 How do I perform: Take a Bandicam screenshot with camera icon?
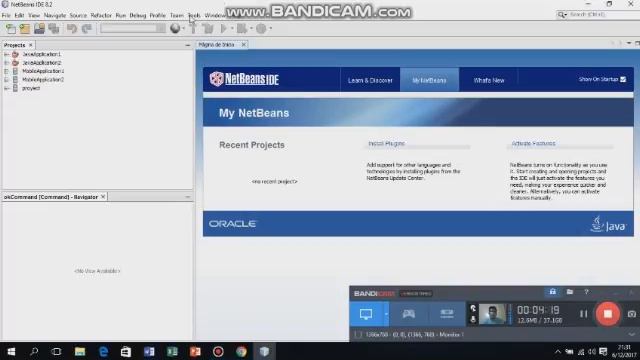click(632, 314)
